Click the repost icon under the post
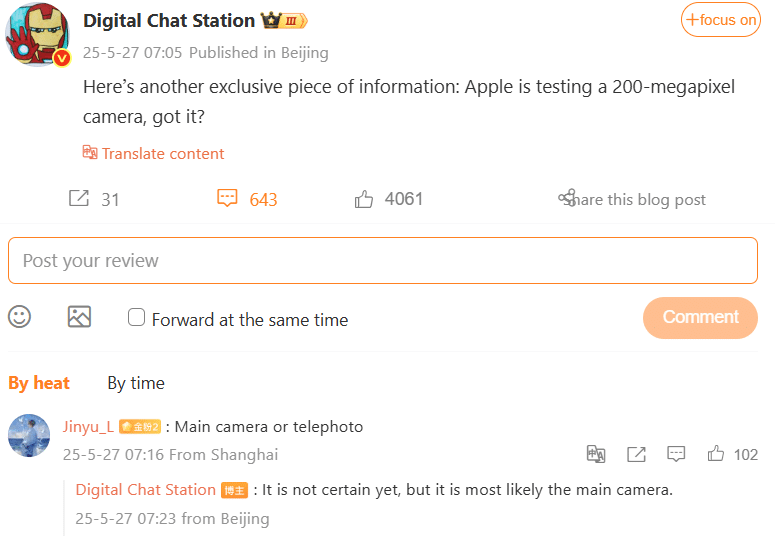775x536 pixels. (x=79, y=198)
